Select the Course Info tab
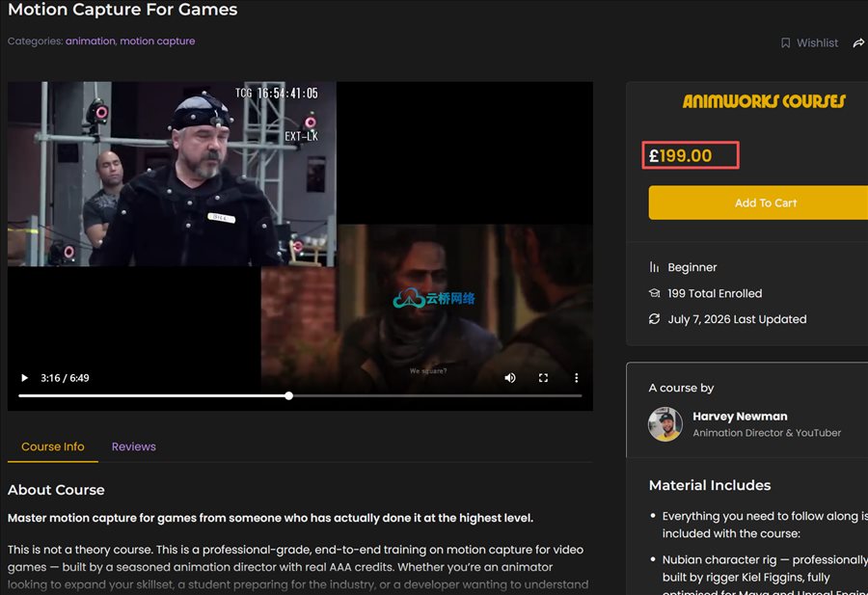Viewport: 868px width, 595px height. [x=53, y=446]
